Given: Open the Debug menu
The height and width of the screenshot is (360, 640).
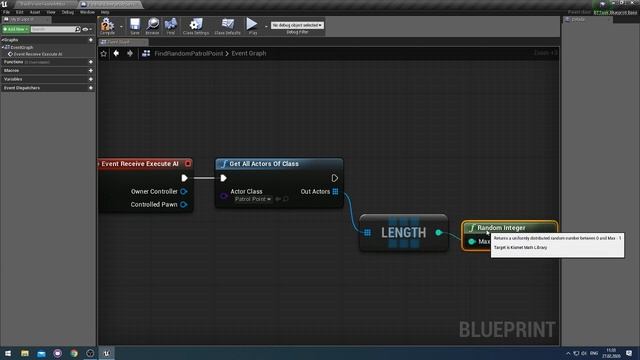Looking at the screenshot, I should tap(68, 12).
